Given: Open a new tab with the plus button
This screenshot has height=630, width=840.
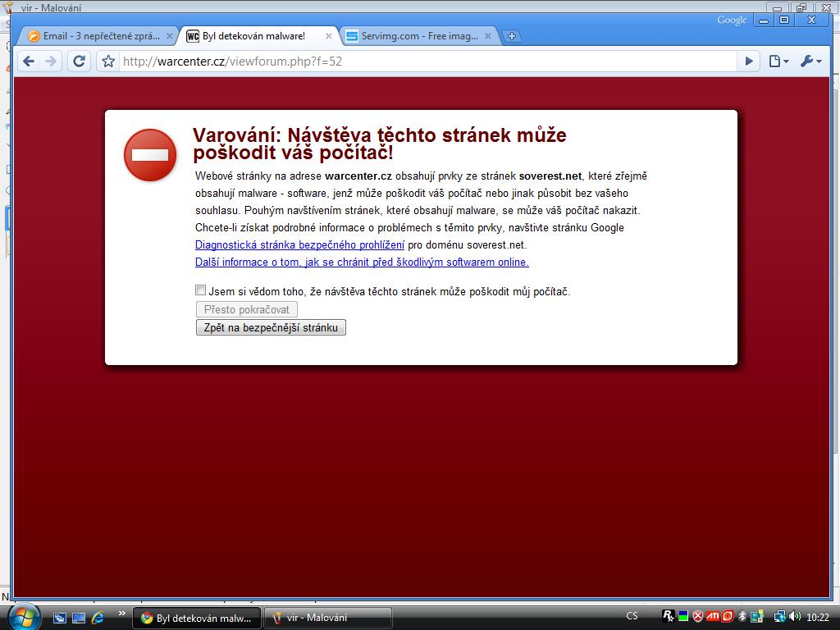Looking at the screenshot, I should 512,36.
